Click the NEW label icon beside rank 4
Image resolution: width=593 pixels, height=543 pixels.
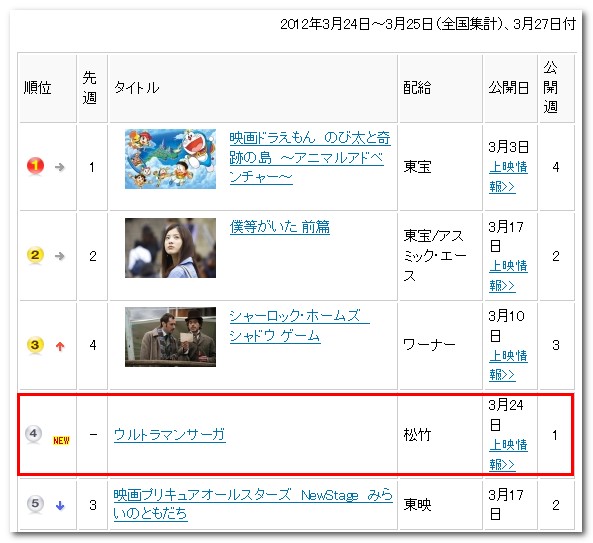coord(61,440)
